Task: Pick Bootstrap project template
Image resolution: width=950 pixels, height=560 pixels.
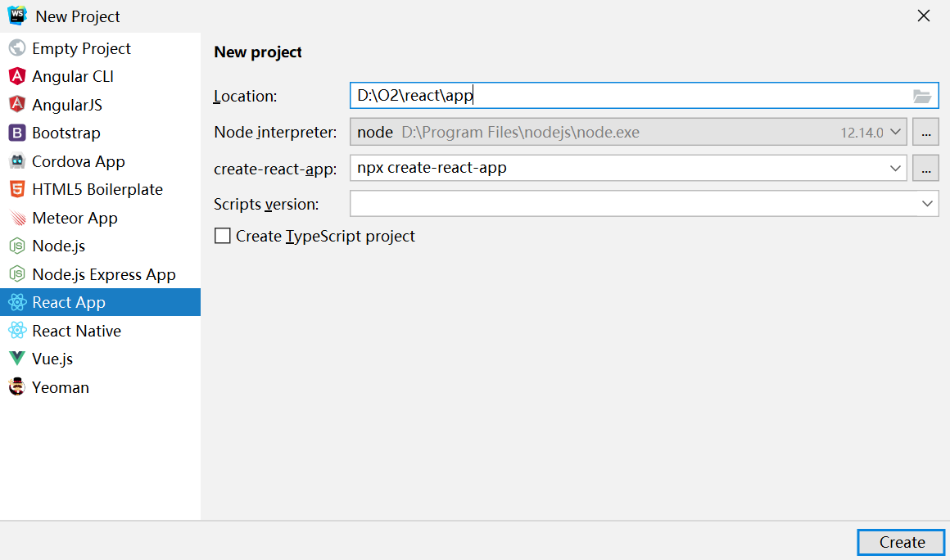Action: tap(100, 133)
